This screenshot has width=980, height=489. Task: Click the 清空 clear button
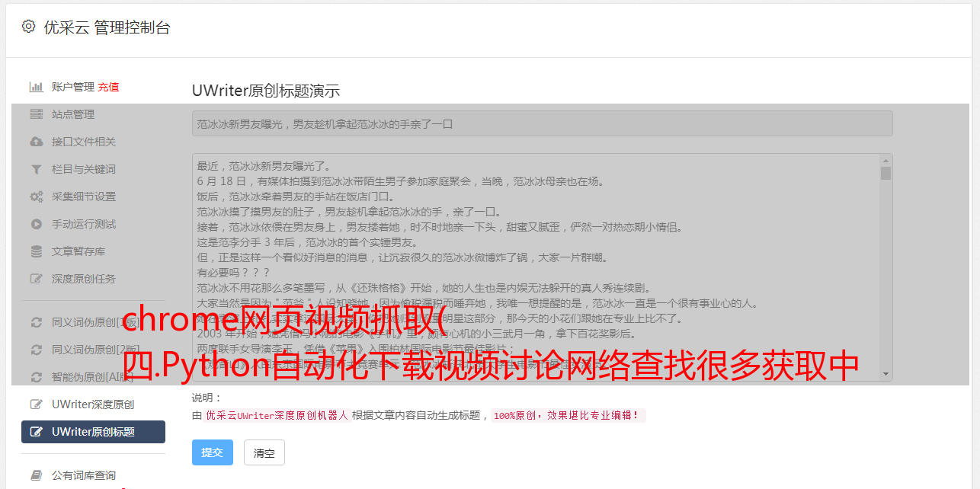tap(264, 452)
